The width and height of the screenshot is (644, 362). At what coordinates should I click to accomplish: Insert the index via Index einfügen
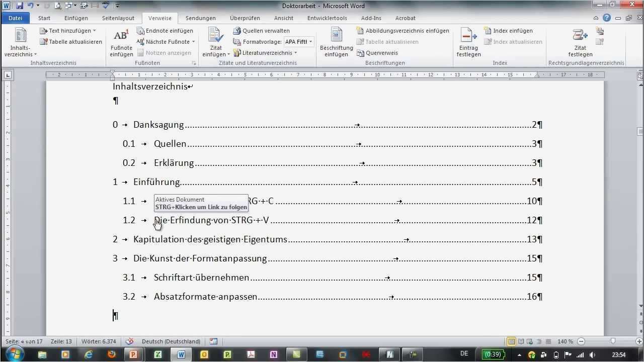tap(512, 30)
